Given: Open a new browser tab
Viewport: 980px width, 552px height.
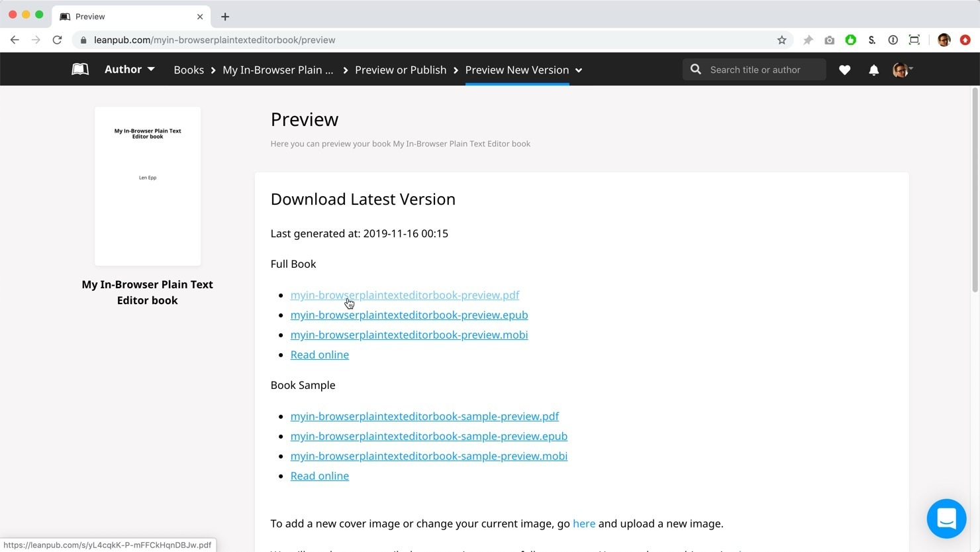Looking at the screenshot, I should click(225, 17).
